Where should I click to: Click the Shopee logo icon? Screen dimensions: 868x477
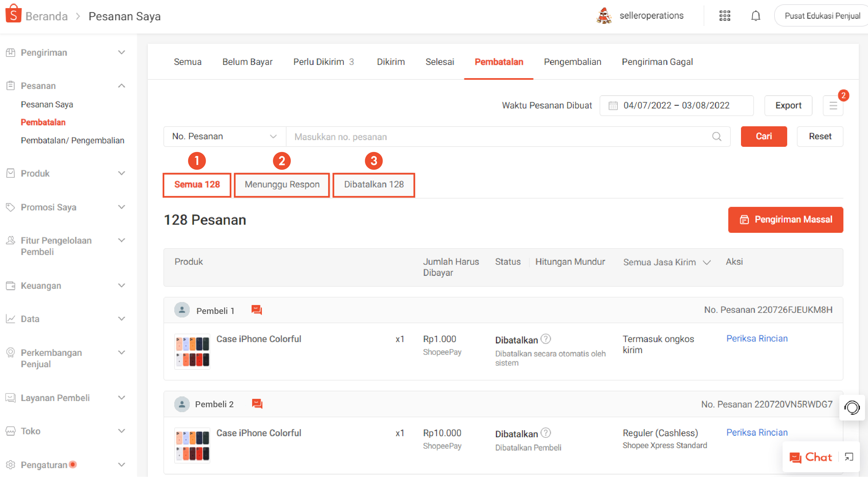pos(13,14)
